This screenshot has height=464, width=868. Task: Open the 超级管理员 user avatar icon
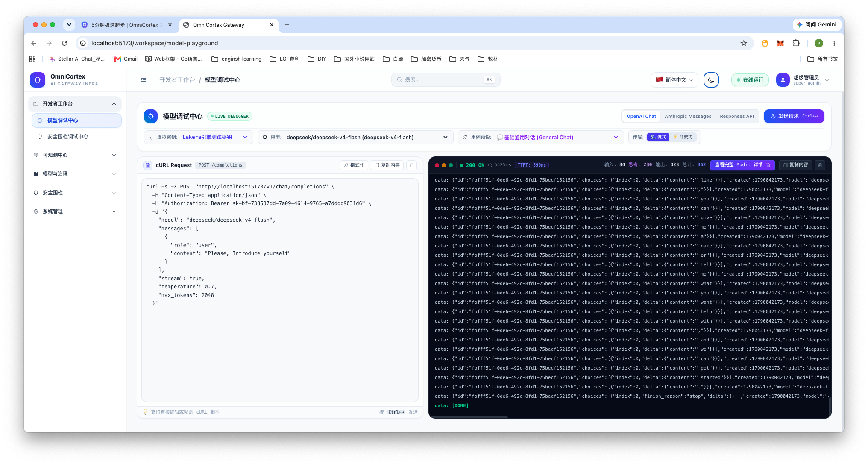[783, 80]
